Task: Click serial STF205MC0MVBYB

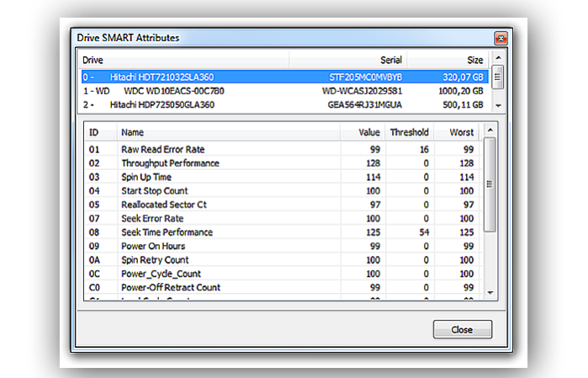Action: pyautogui.click(x=366, y=77)
